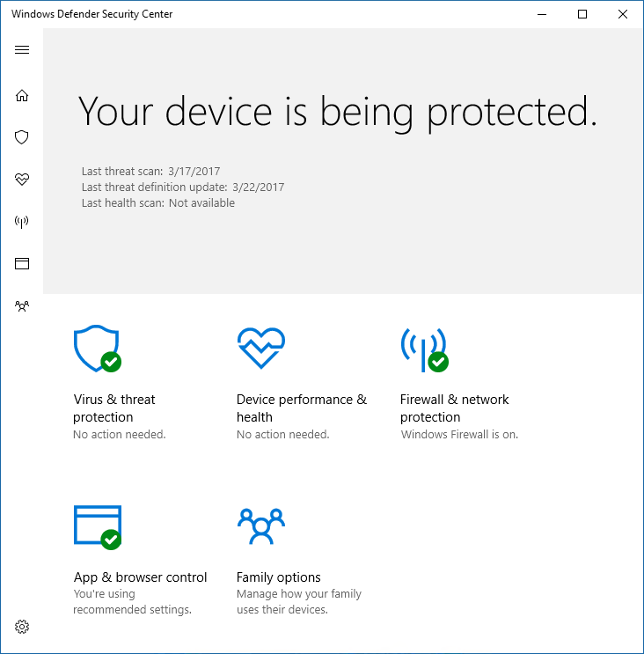Click the large Firewall antenna tile icon

[x=423, y=349]
